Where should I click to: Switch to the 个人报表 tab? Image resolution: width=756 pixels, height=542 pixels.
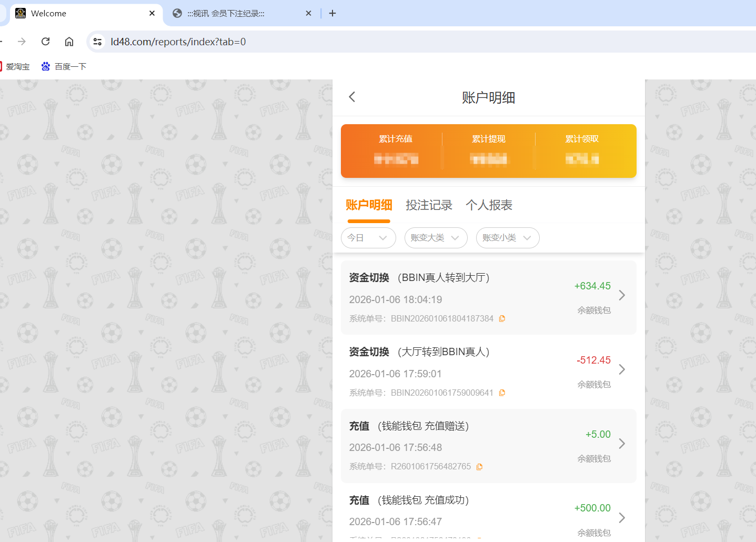[489, 205]
